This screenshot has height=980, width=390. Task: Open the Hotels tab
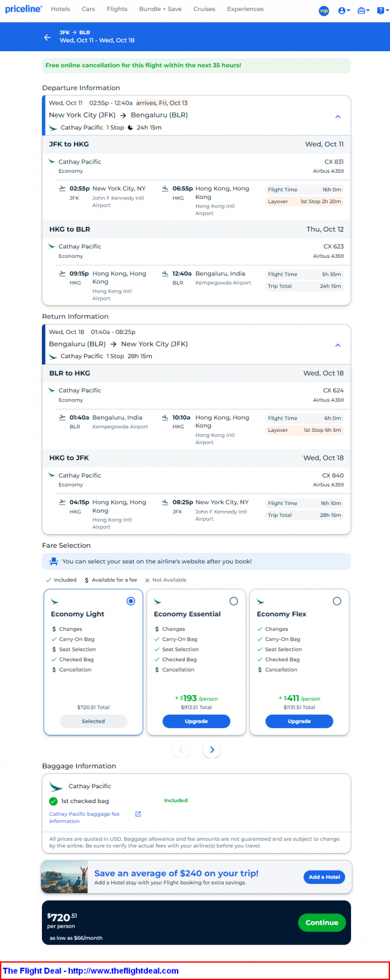click(61, 9)
